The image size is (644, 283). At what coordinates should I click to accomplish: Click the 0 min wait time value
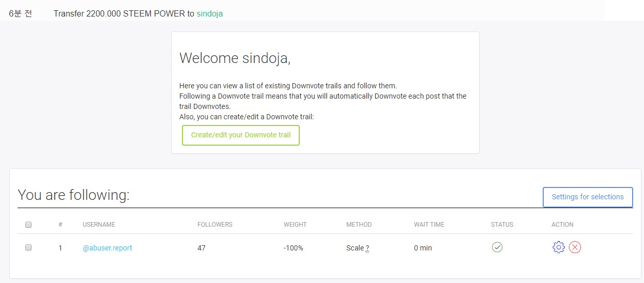[x=423, y=248]
